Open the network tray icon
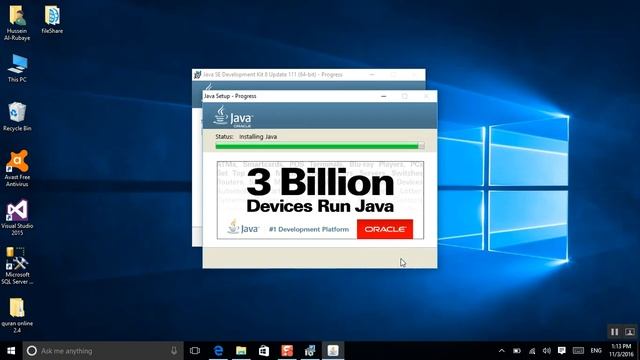Image resolution: width=640 pixels, height=360 pixels. [x=532, y=351]
